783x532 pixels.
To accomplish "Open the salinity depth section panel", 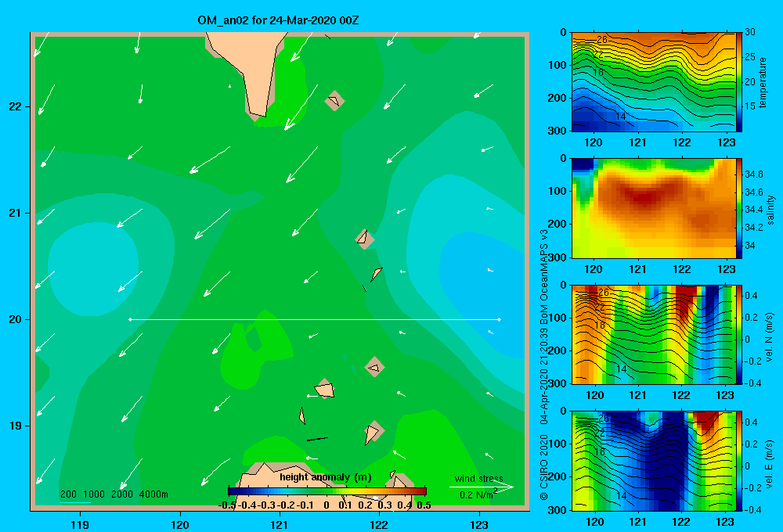I will point(653,208).
